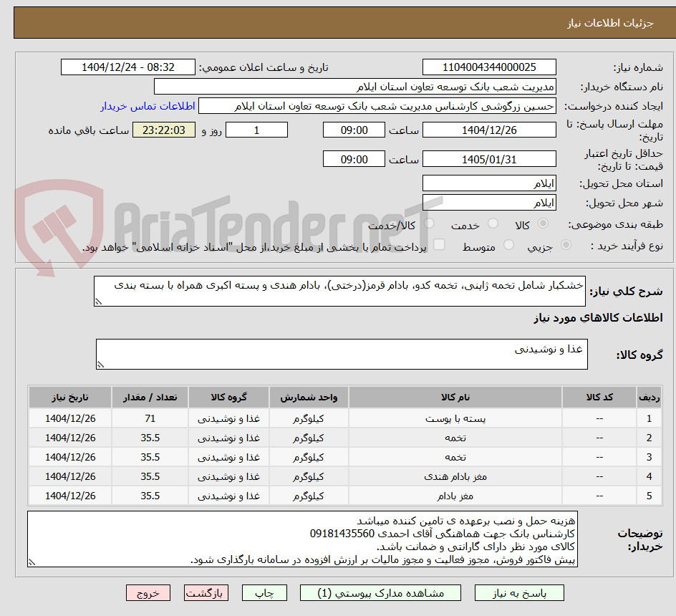Click the شهر محل تحویل field

point(489,203)
